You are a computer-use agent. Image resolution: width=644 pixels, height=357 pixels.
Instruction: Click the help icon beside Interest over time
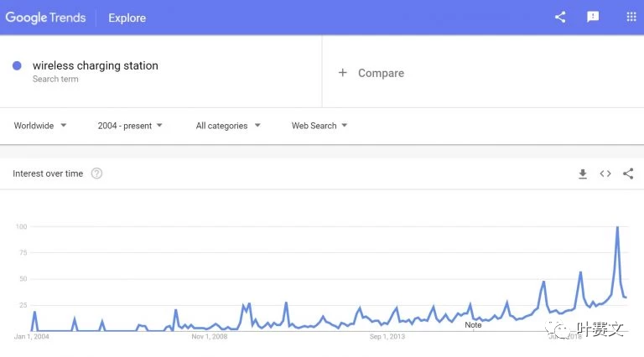tap(96, 173)
